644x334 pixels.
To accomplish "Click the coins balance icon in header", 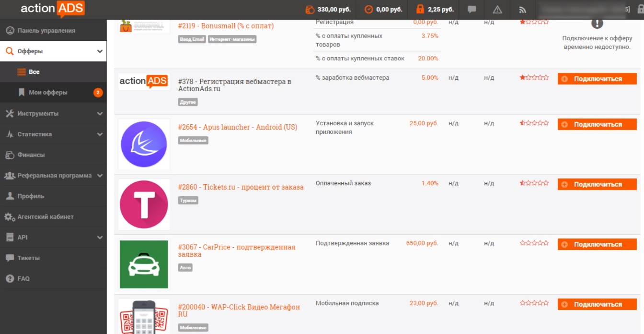I will point(310,9).
